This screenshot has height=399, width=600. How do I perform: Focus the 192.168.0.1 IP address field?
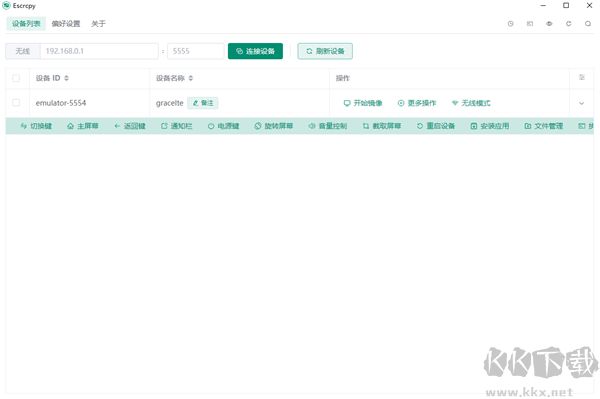pyautogui.click(x=99, y=51)
